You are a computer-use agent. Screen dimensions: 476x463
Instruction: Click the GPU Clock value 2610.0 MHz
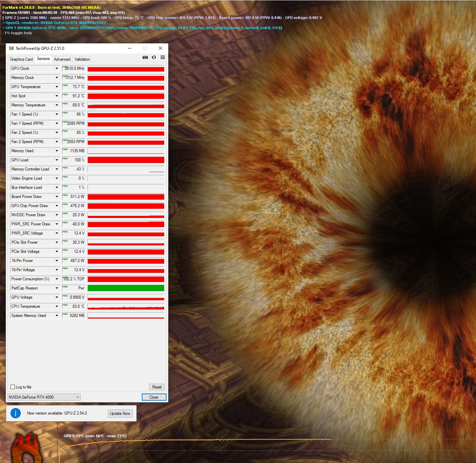pos(75,68)
